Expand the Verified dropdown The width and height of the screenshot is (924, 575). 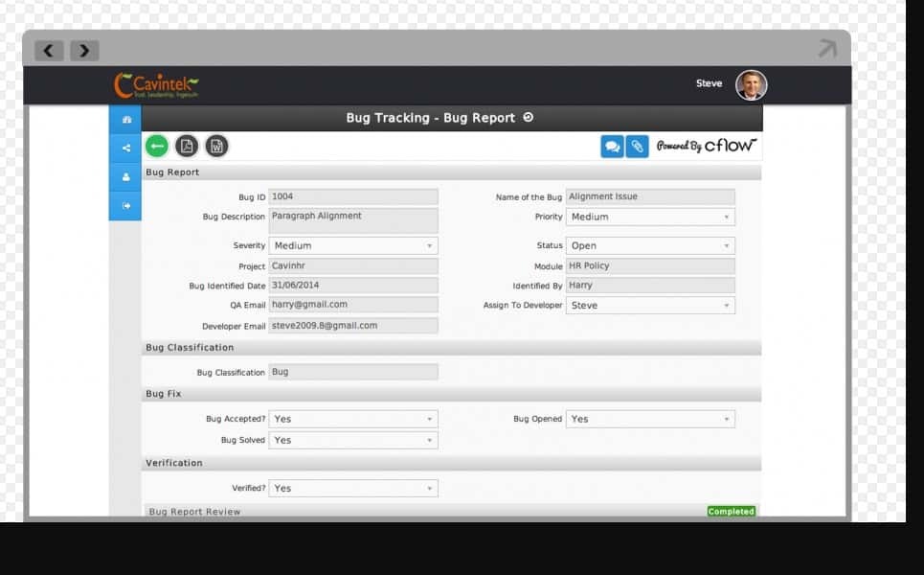[353, 488]
